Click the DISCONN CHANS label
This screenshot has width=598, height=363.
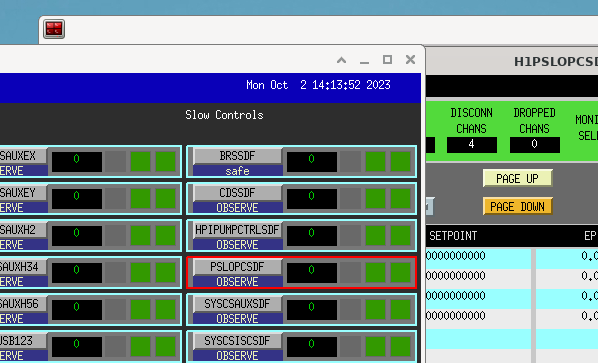[x=471, y=120]
